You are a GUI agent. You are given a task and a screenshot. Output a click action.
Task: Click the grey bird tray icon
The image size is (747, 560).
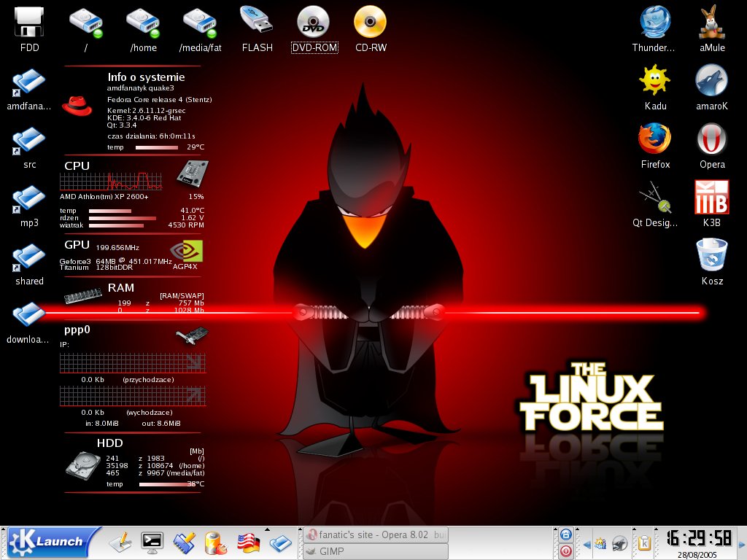[x=620, y=543]
